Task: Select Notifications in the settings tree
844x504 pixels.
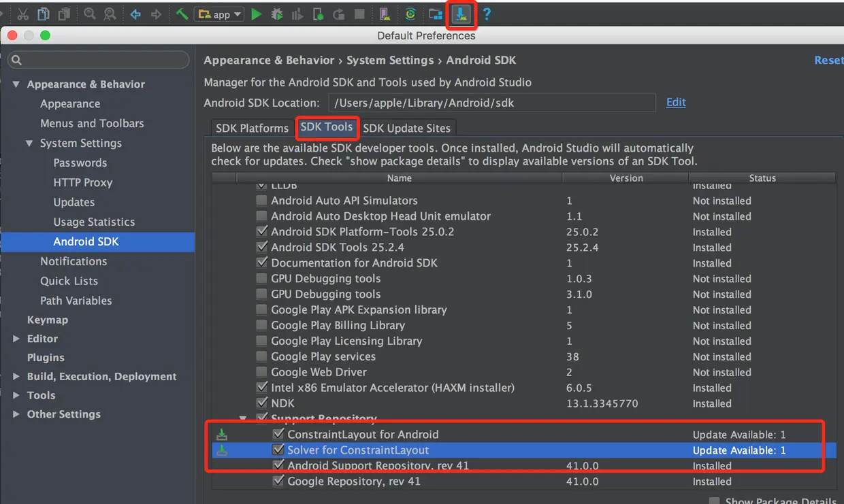Action: [74, 262]
